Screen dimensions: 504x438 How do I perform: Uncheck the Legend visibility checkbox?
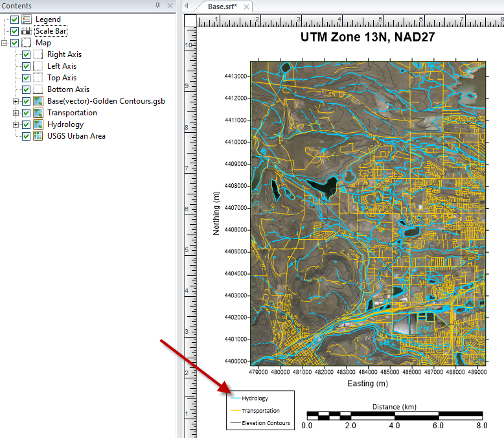click(x=14, y=19)
